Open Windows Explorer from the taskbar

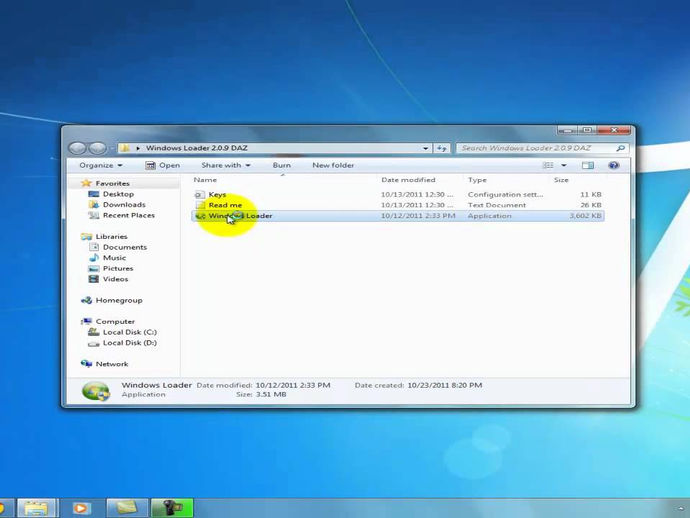(37, 508)
